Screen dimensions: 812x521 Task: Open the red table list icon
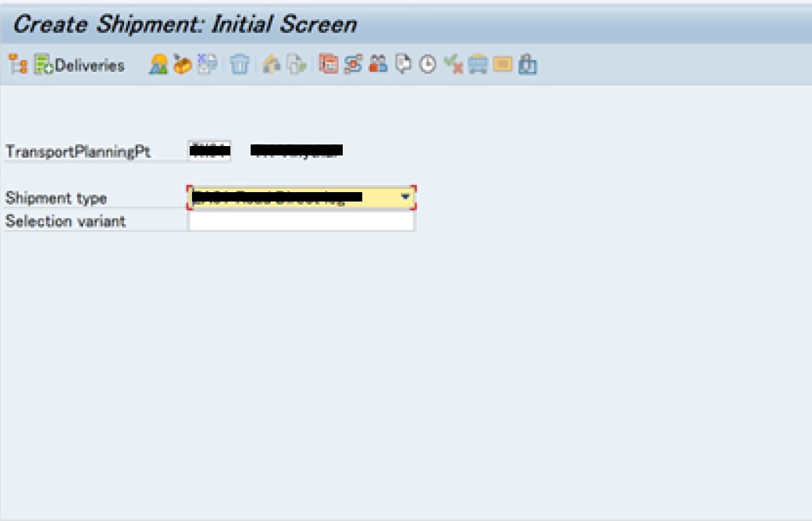[x=329, y=65]
